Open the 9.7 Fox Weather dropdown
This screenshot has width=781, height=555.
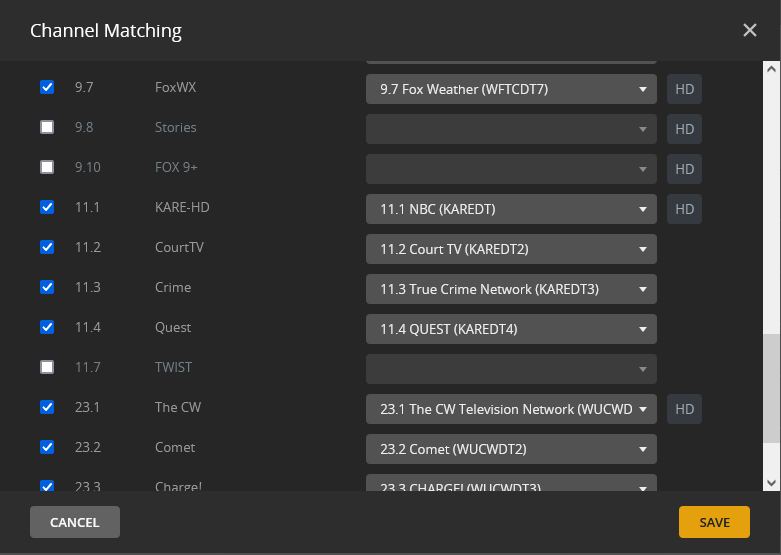pyautogui.click(x=511, y=89)
